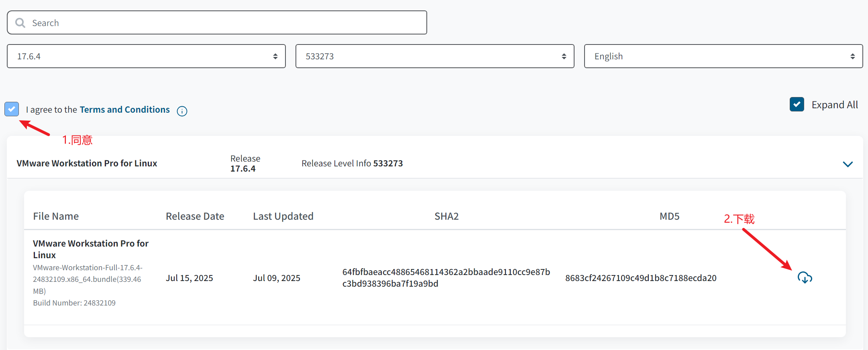Image resolution: width=868 pixels, height=350 pixels.
Task: Click the Release Date column header
Action: coord(195,216)
